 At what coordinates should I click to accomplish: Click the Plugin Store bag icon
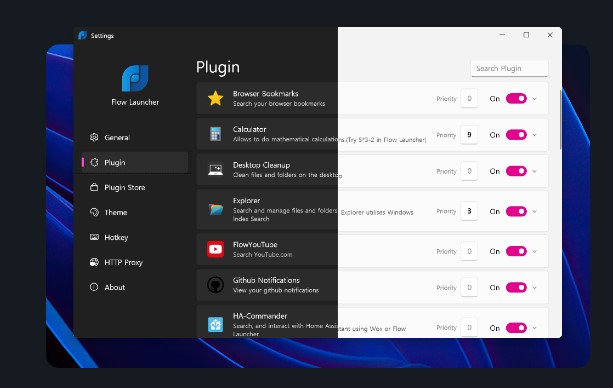point(94,187)
